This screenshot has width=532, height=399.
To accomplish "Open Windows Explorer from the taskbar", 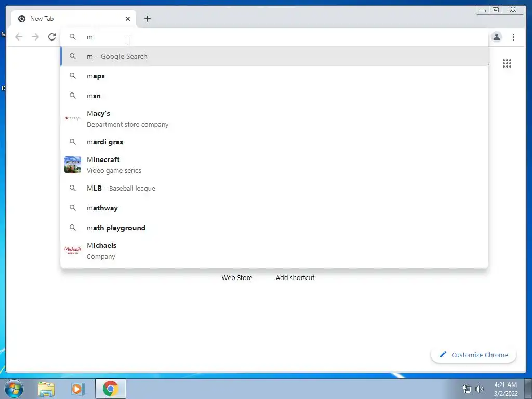I will point(46,389).
